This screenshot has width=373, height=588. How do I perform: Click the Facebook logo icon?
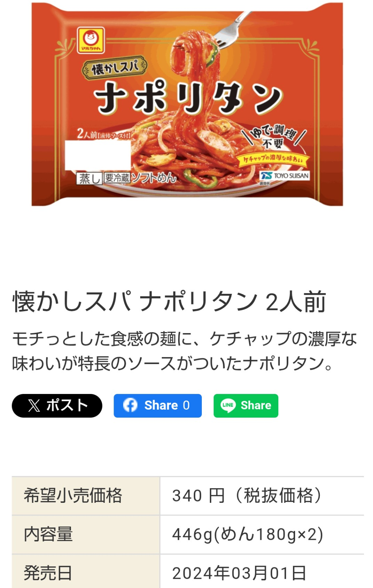pyautogui.click(x=130, y=405)
